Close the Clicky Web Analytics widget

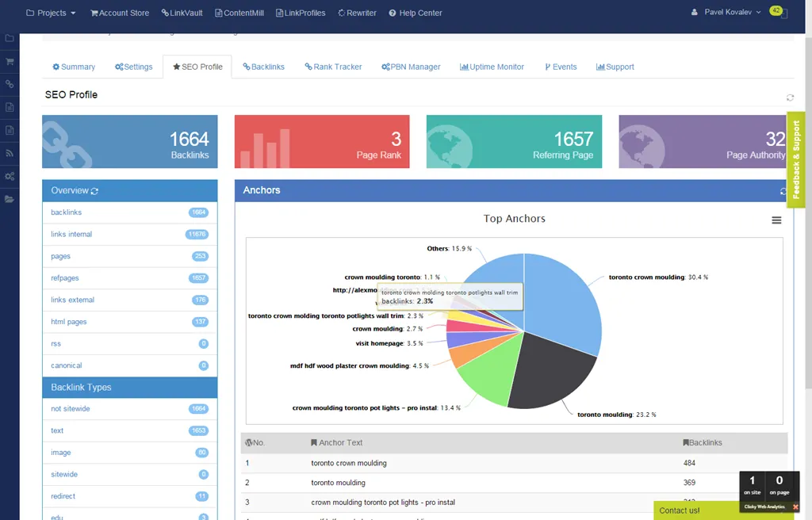795,507
